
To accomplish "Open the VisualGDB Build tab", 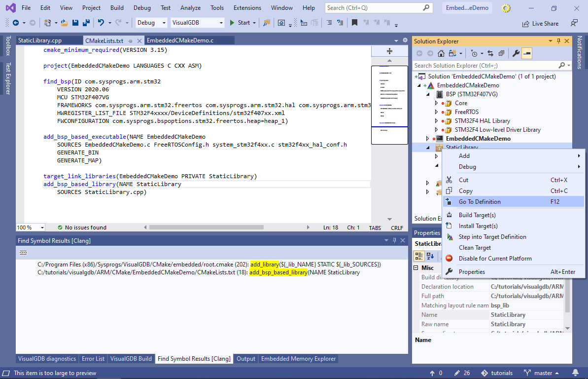I will coord(131,359).
